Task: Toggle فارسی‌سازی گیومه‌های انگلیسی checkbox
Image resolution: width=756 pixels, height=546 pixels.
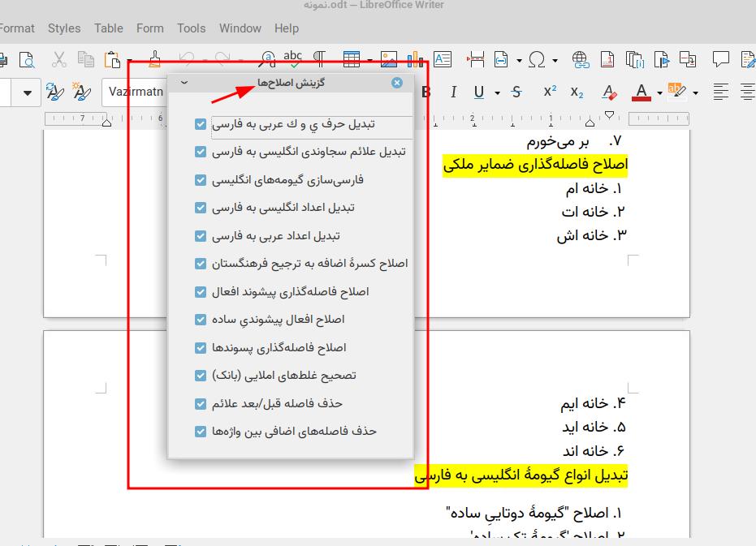Action: tap(201, 180)
